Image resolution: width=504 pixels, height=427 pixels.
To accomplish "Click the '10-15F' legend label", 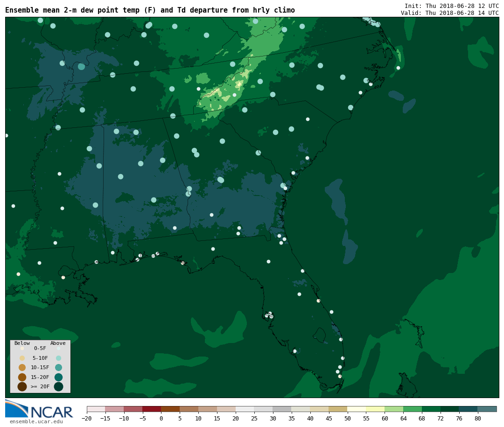I will [x=40, y=368].
